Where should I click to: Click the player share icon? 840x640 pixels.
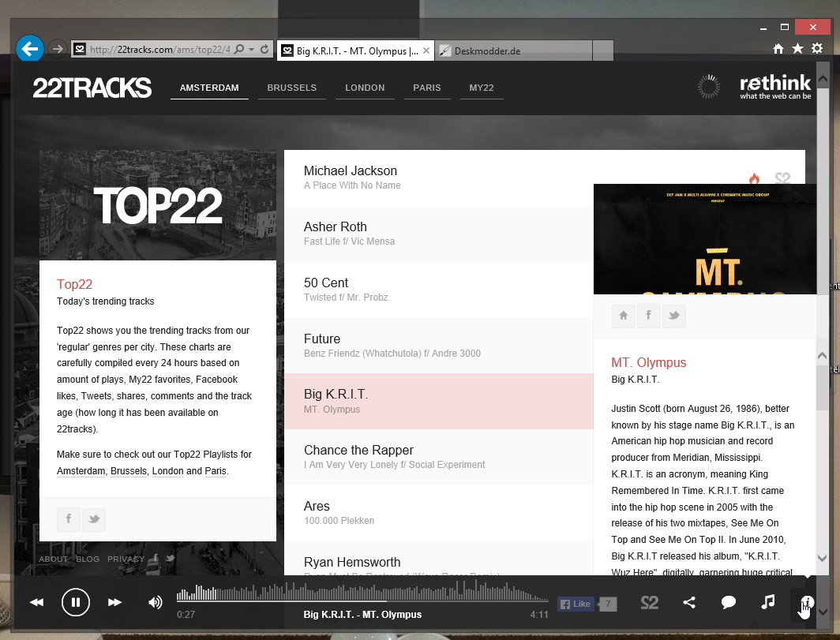[x=689, y=602]
